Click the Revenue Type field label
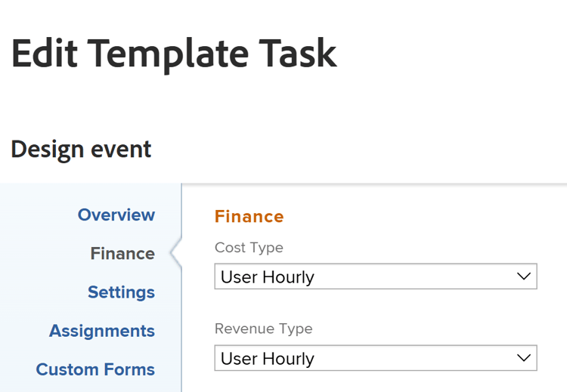Viewport: 567px width, 392px height. (263, 329)
